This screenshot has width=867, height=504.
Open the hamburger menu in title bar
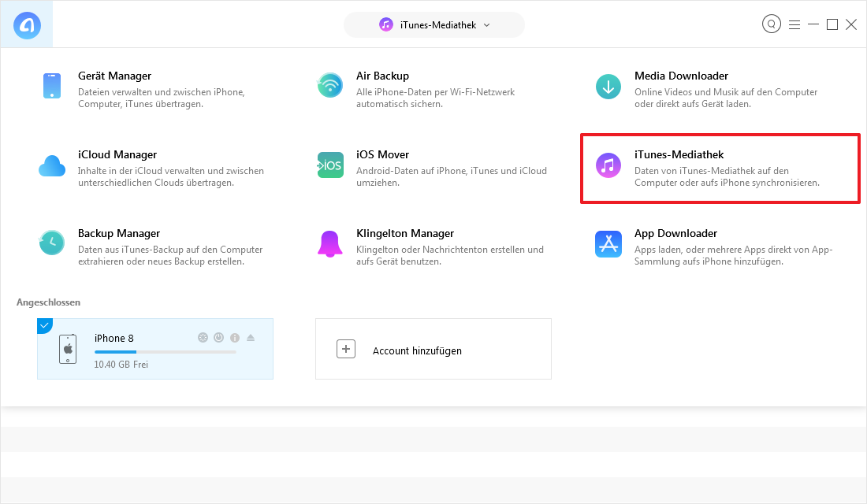[794, 25]
